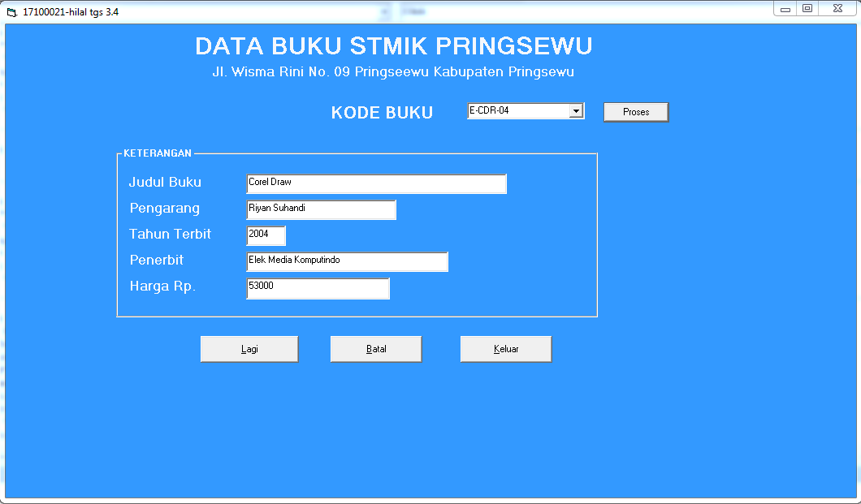Select the Pengarang field showing Riyan Suhandi
Viewport: 861px width, 504px height.
pyautogui.click(x=321, y=209)
